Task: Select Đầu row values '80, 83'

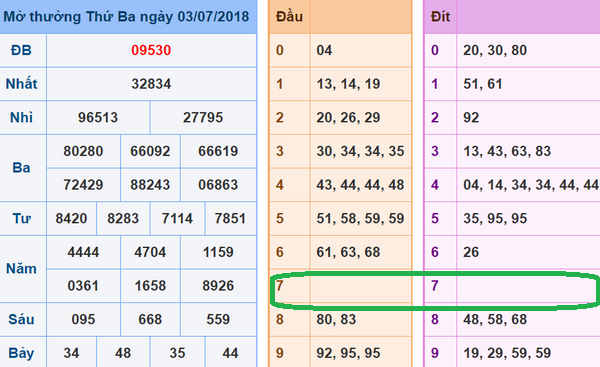Action: (x=336, y=320)
